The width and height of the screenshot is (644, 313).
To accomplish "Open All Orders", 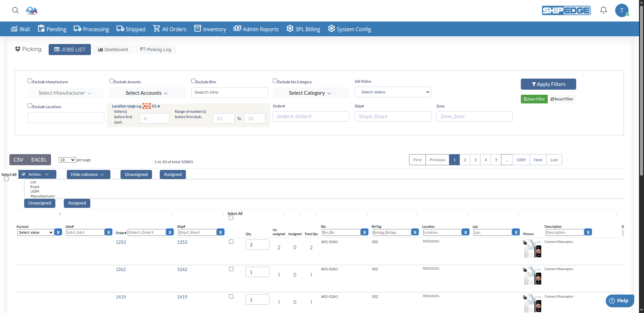I will (169, 29).
